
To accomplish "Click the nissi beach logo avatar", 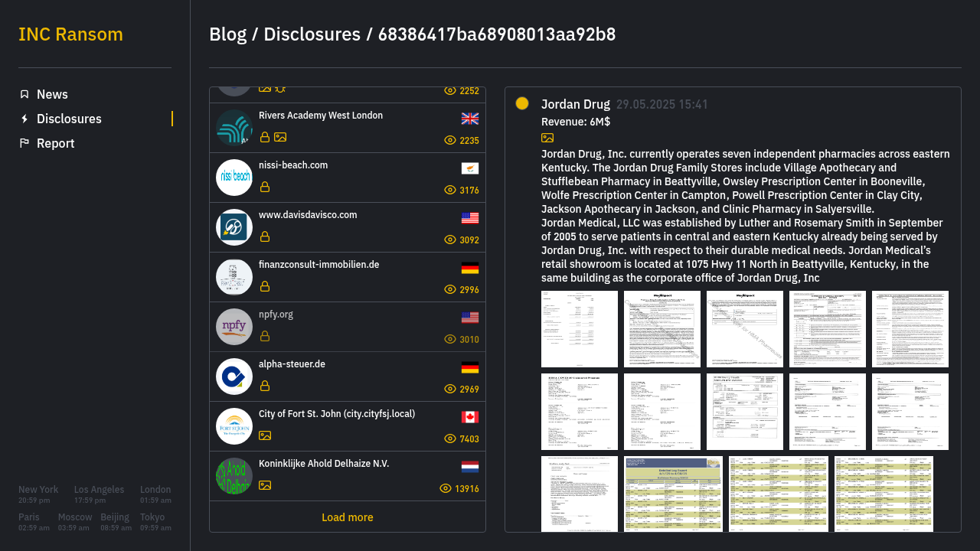I will [x=234, y=178].
